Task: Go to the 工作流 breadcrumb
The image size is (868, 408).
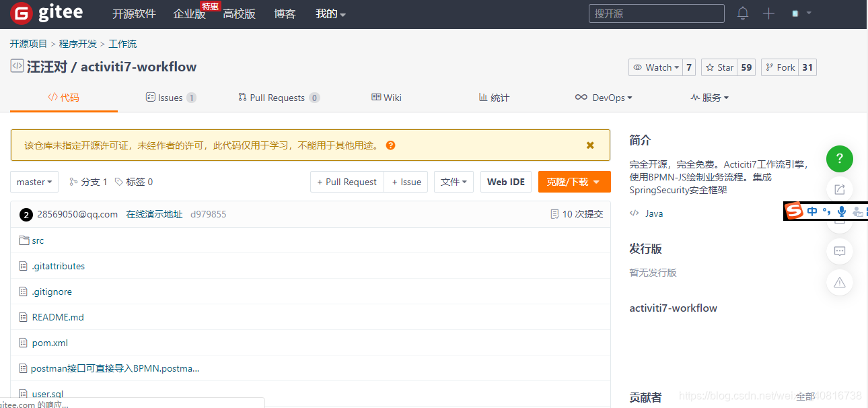Action: [x=122, y=44]
